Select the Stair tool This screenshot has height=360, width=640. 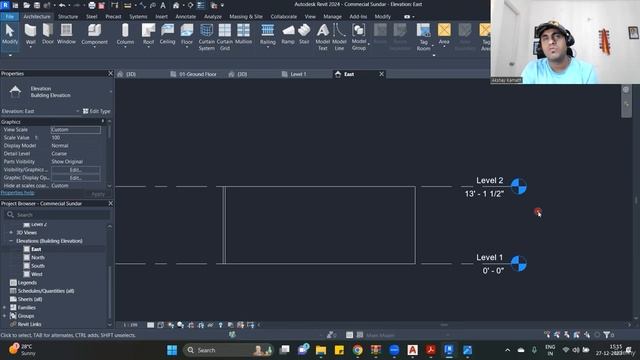(x=304, y=33)
